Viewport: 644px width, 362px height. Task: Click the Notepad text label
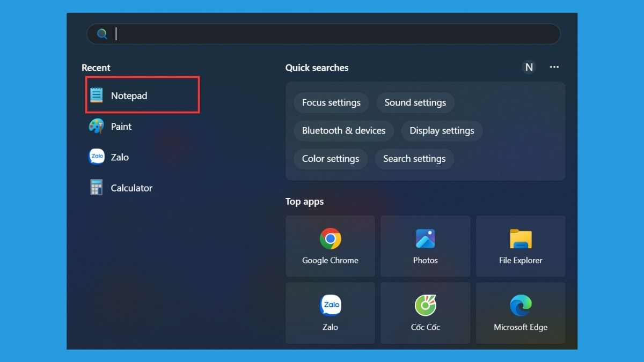[x=129, y=95]
